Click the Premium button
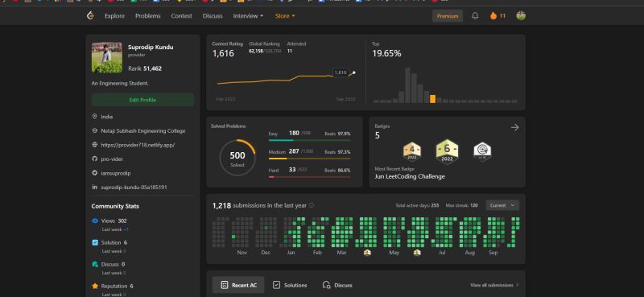644x297 pixels. click(x=448, y=16)
